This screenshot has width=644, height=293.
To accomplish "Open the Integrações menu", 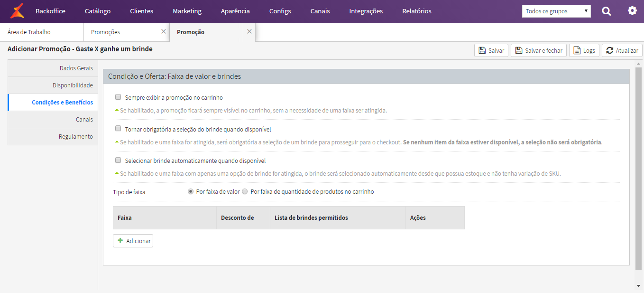I will (366, 11).
